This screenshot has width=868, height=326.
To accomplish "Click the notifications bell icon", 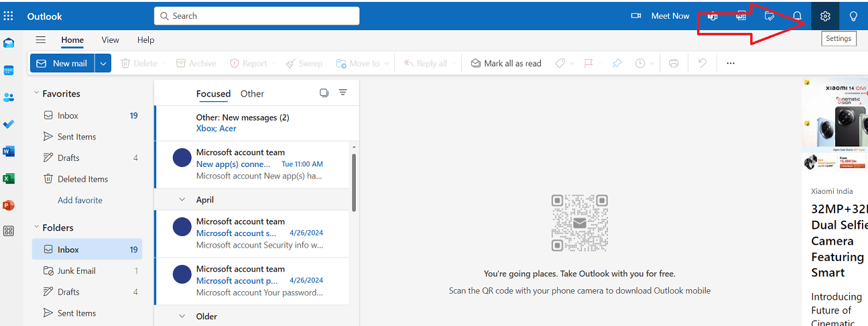I will (x=797, y=16).
